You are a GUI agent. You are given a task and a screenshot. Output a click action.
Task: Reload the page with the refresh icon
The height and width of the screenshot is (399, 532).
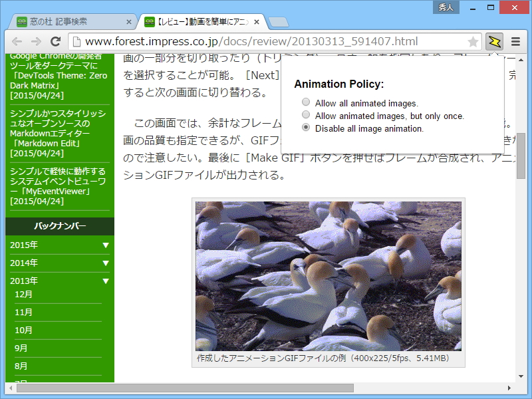click(56, 41)
